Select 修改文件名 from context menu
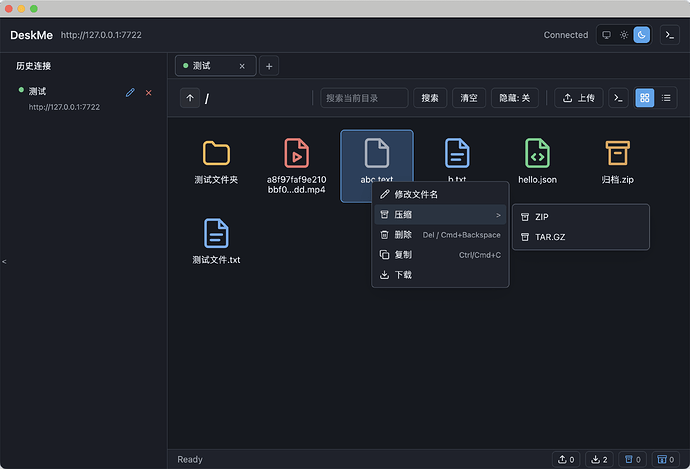 440,194
